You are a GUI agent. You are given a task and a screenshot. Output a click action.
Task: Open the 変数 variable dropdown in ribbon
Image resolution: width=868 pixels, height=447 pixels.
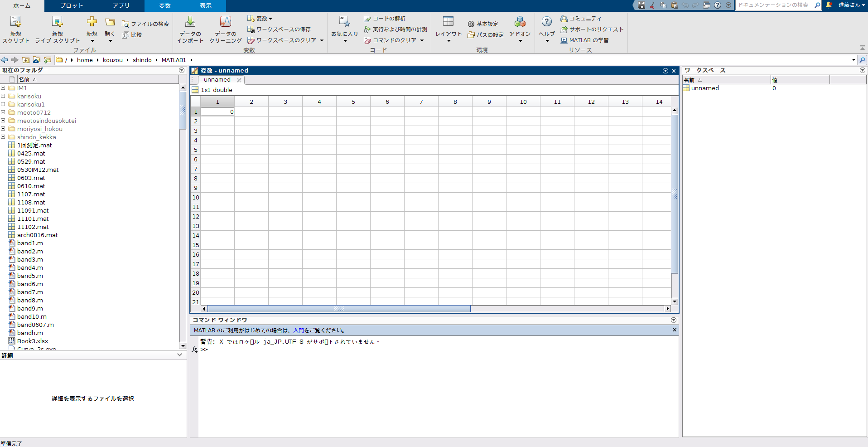tap(260, 19)
